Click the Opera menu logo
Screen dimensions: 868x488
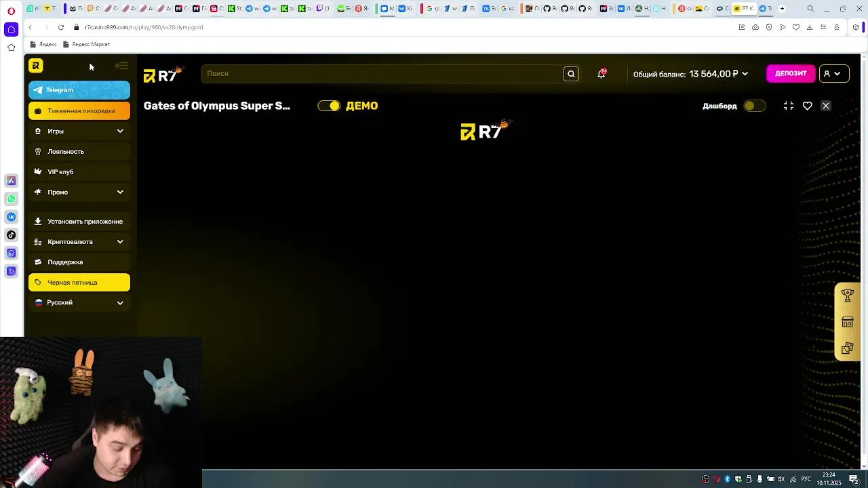pyautogui.click(x=12, y=10)
